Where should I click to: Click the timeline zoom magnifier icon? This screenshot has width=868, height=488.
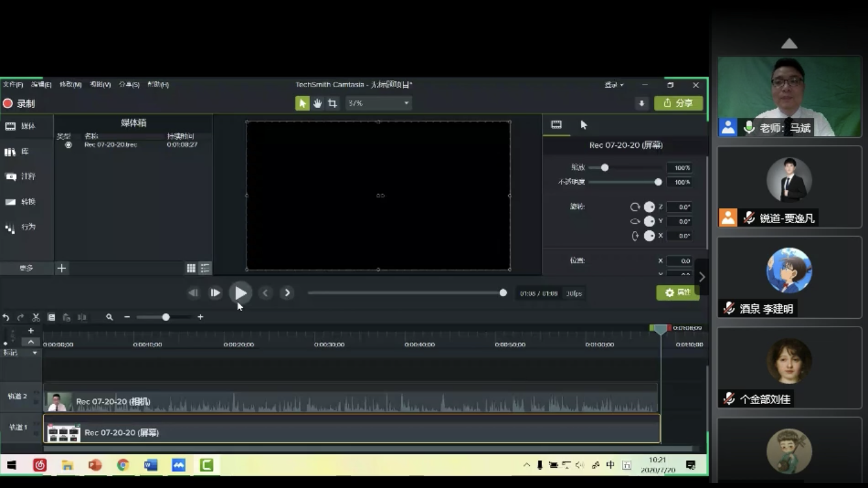(109, 318)
